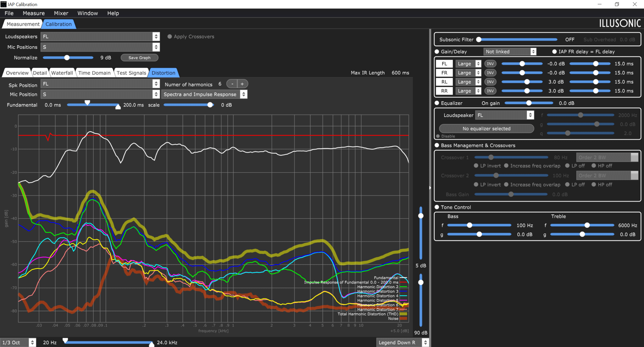Open the Help menu

[113, 13]
